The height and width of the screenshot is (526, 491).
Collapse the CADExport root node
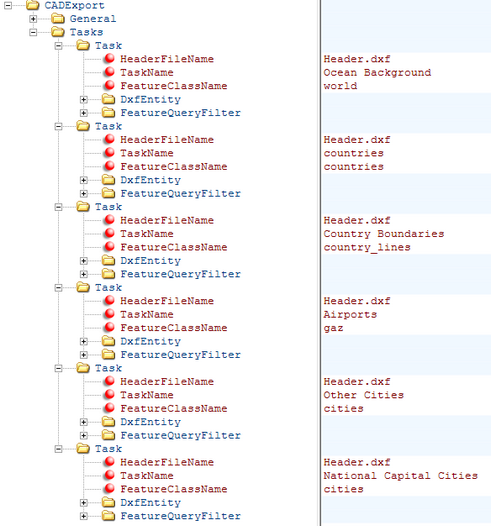coord(8,5)
